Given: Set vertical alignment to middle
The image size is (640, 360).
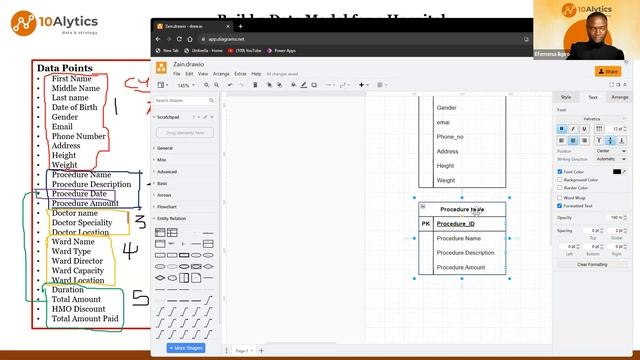Looking at the screenshot, I should click(x=610, y=140).
